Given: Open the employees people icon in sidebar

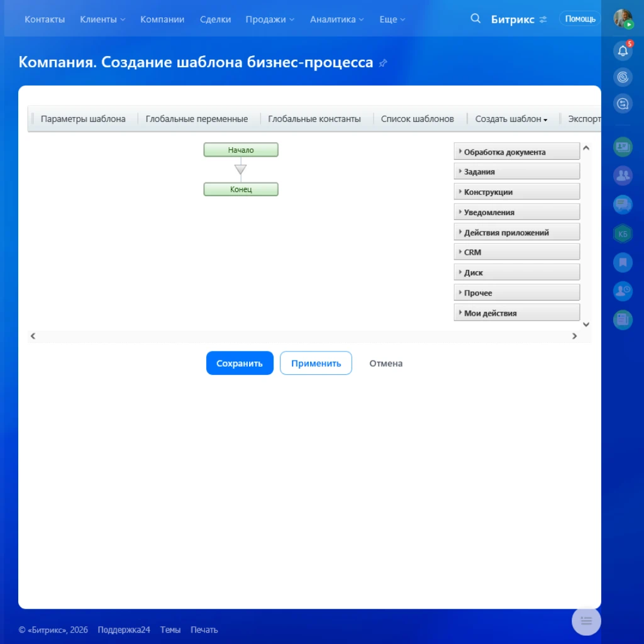Looking at the screenshot, I should pos(622,175).
